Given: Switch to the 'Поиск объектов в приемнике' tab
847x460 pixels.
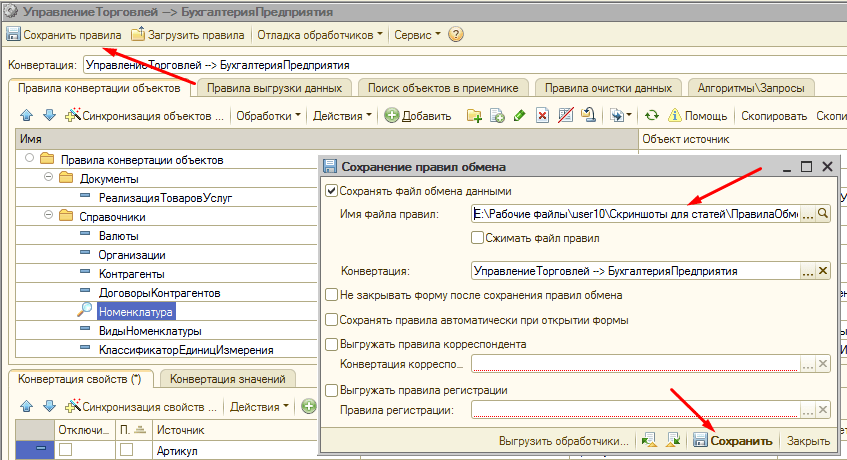Looking at the screenshot, I should tap(443, 88).
